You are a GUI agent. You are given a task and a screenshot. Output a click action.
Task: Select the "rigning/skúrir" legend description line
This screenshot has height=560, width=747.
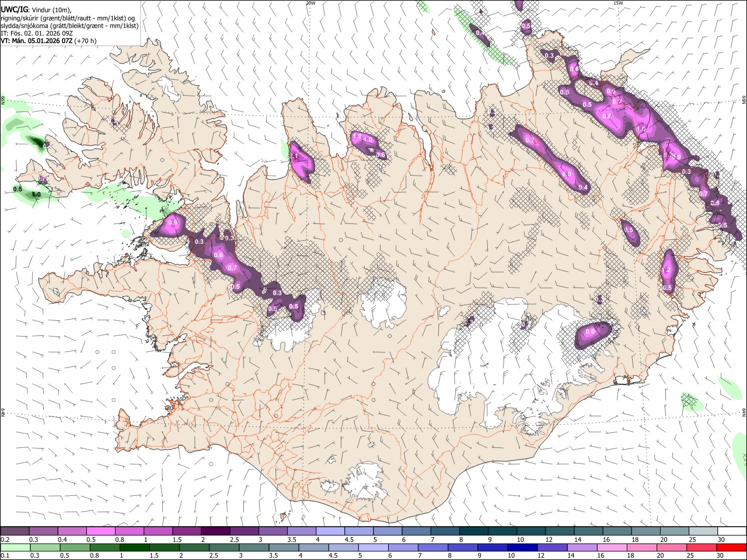point(69,18)
